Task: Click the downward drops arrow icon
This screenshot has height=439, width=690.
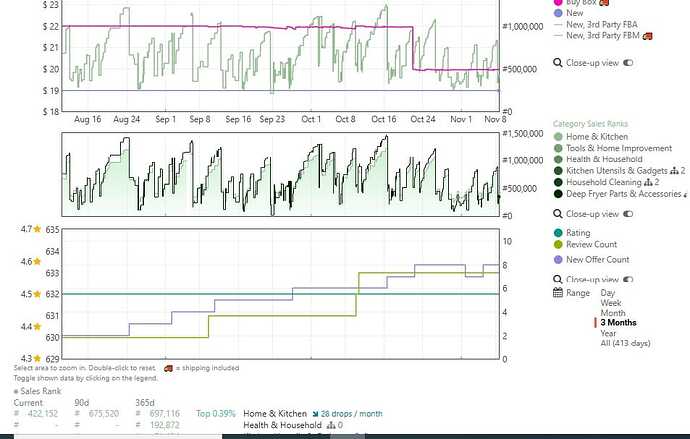Action: 315,414
